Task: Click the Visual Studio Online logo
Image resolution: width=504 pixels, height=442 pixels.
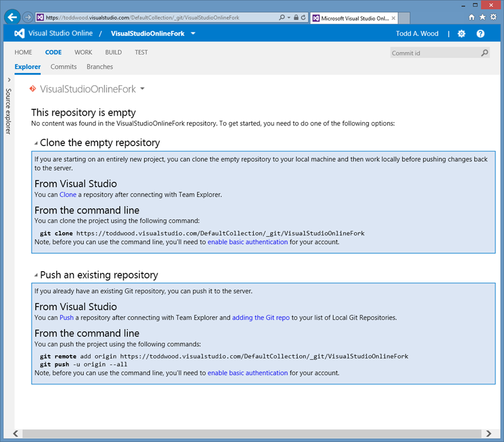Action: click(x=20, y=33)
